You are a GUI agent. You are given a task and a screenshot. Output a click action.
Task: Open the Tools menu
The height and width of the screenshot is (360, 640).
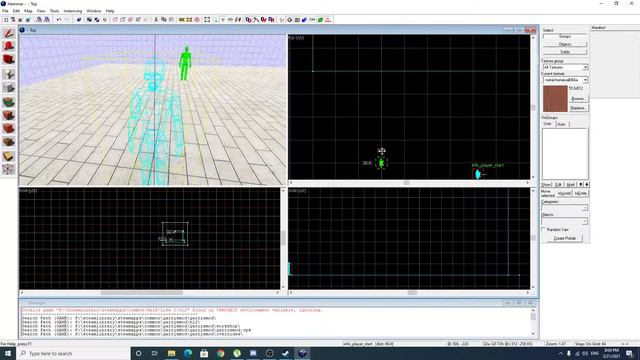(x=54, y=11)
